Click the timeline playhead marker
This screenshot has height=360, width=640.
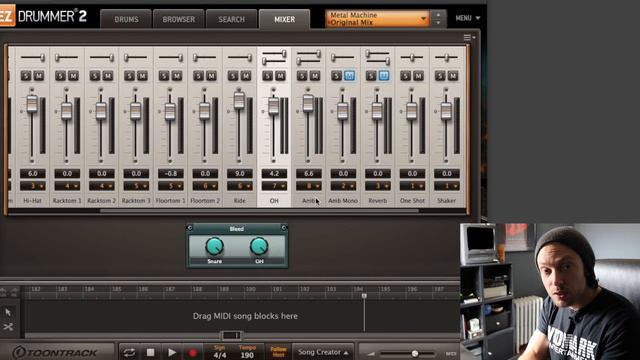pyautogui.click(x=364, y=296)
